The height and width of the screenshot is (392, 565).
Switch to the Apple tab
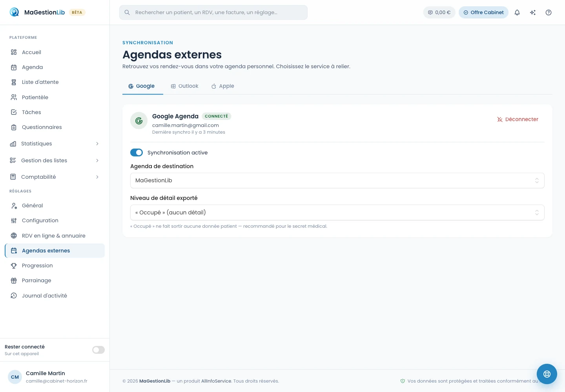pyautogui.click(x=222, y=86)
